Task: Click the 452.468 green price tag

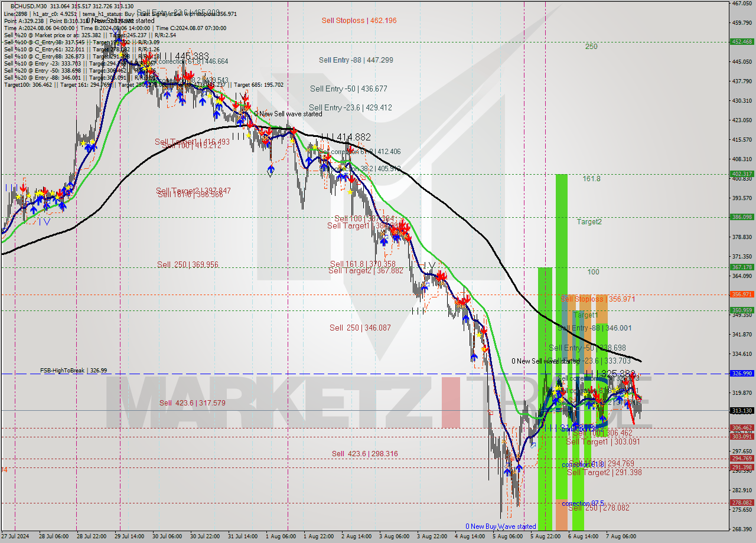Action: click(x=742, y=42)
